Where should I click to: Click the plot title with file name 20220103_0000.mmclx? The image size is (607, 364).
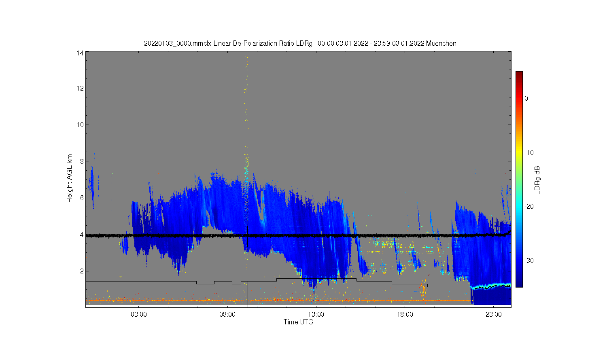pyautogui.click(x=300, y=43)
